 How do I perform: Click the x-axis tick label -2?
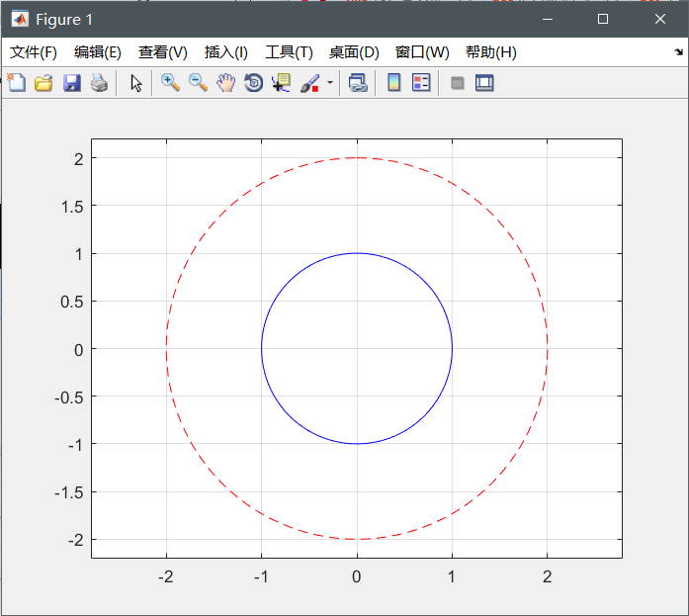pos(166,576)
